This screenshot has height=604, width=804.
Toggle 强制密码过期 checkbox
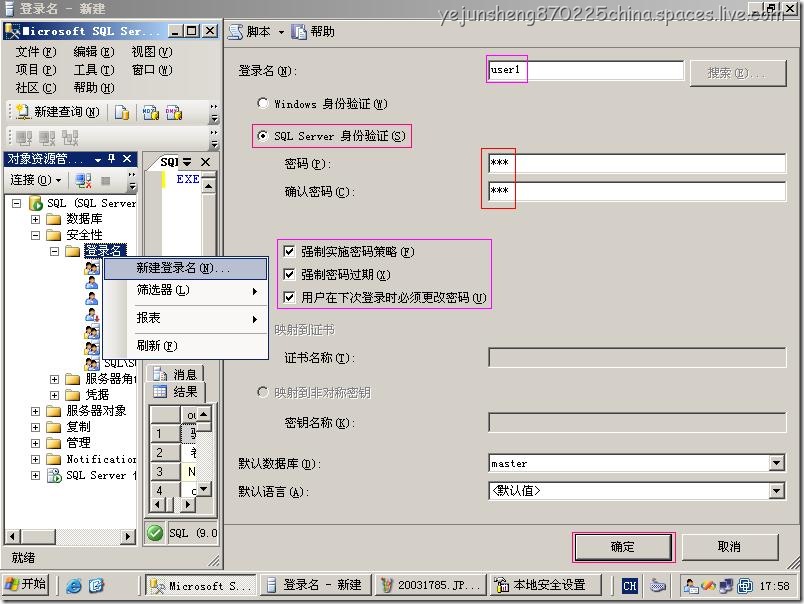(x=289, y=274)
